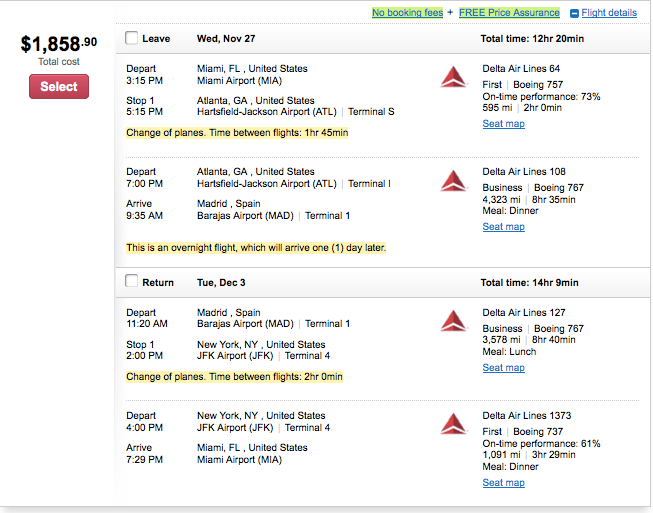
Task: Click 'On-time performance: 73%' text
Action: tap(541, 97)
